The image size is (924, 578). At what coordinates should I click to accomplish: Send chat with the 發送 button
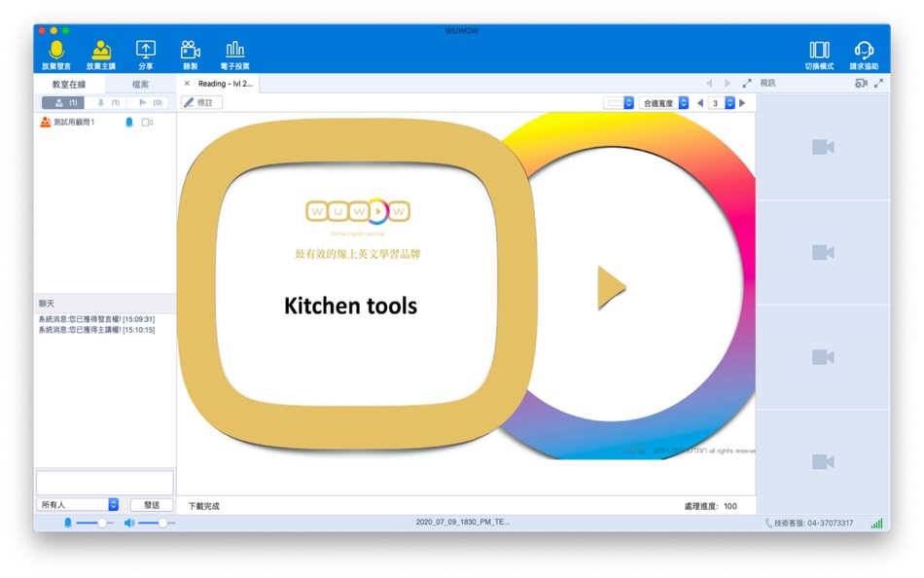(152, 505)
